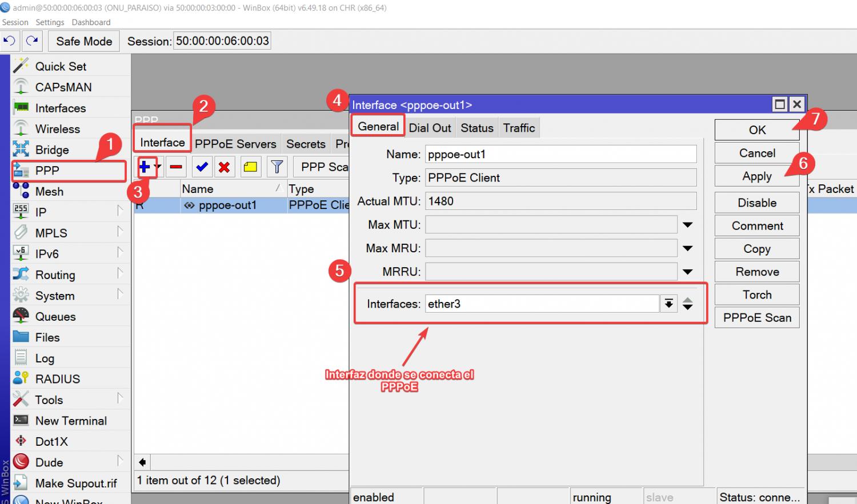Open the filter funnel icon
The height and width of the screenshot is (504, 857).
[277, 167]
